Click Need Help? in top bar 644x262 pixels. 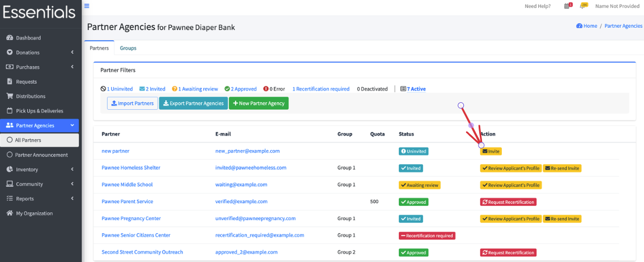click(538, 6)
